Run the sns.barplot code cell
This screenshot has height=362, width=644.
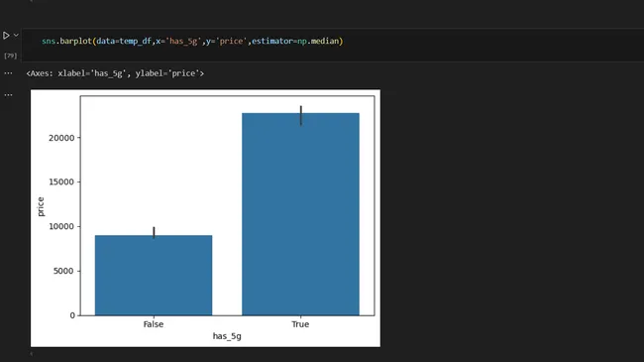(x=6, y=36)
